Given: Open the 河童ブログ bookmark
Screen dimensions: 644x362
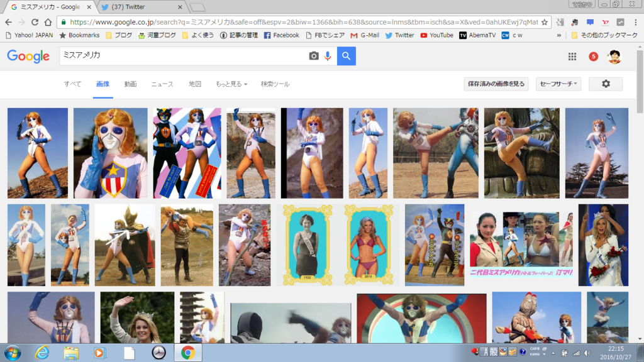Looking at the screenshot, I should point(157,35).
